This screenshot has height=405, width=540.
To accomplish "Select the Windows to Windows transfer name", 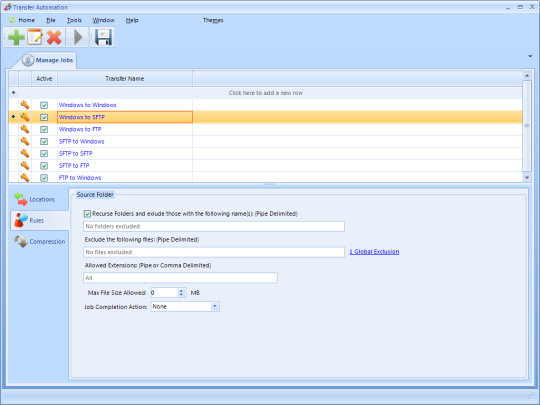I will 87,105.
